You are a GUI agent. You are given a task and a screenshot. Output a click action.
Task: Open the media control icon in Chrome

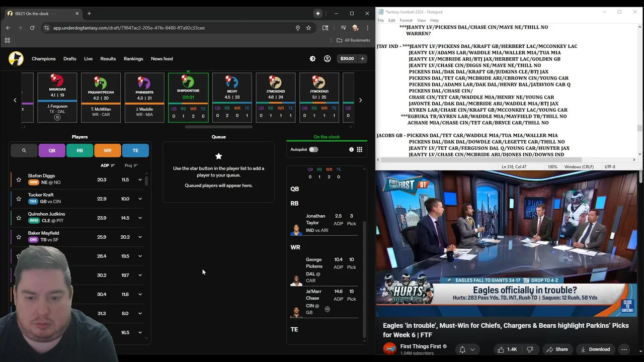[344, 28]
